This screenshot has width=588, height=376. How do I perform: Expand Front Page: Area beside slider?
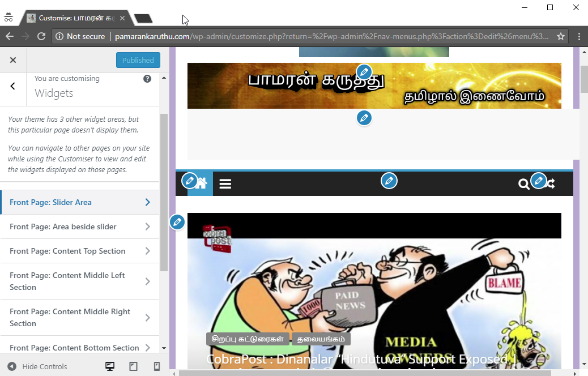(79, 227)
